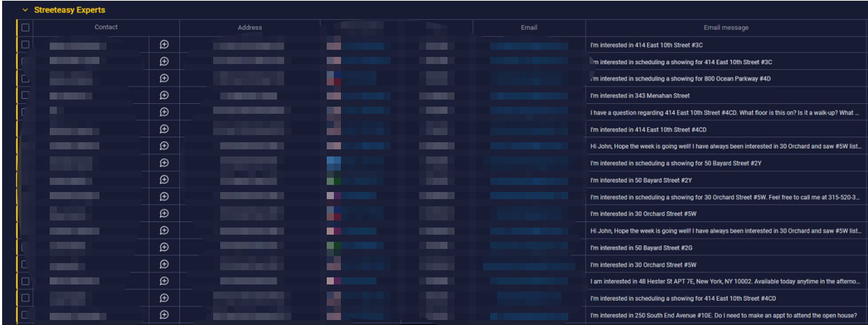Click plus icon in 'scheduling a showing for 414 East 10th Street #4CD' row
This screenshot has height=325, width=868.
coord(164,298)
